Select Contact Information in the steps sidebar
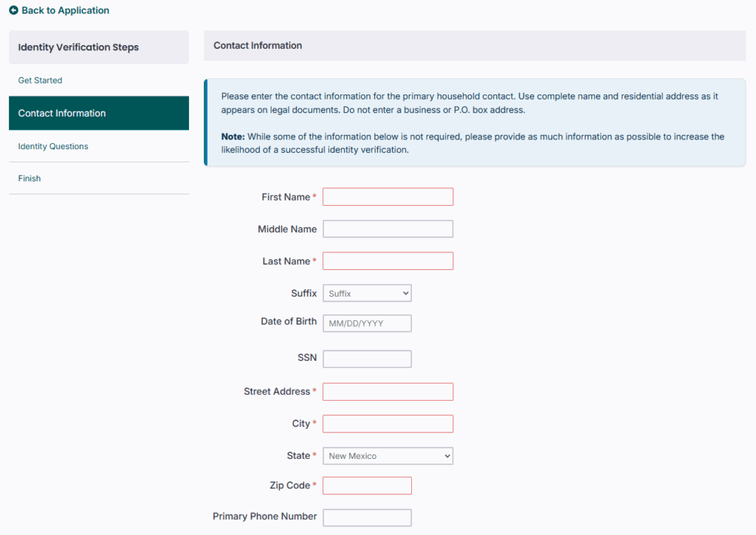Viewport: 756px width, 535px height. [62, 114]
